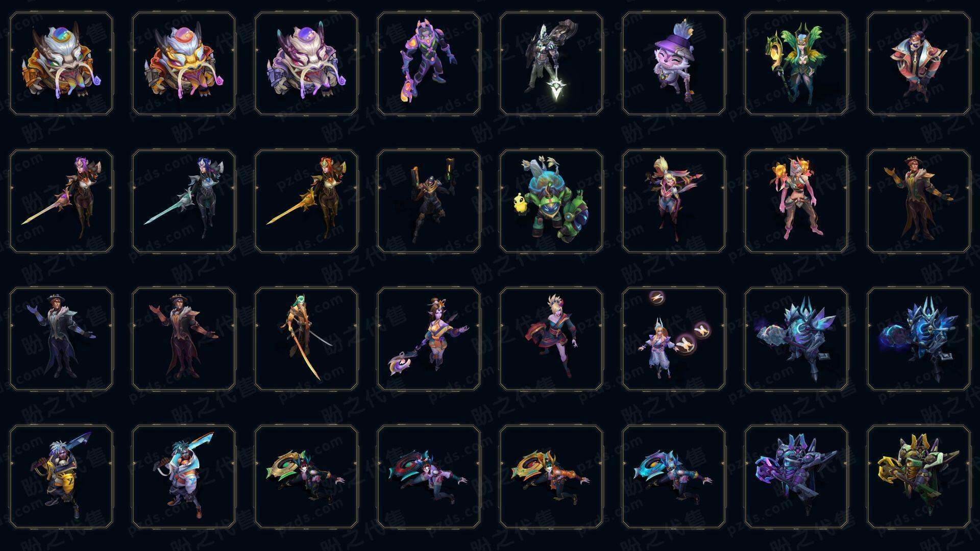Image resolution: width=980 pixels, height=551 pixels.
Task: Pick the pink cat with purple hat skin
Action: 674,64
